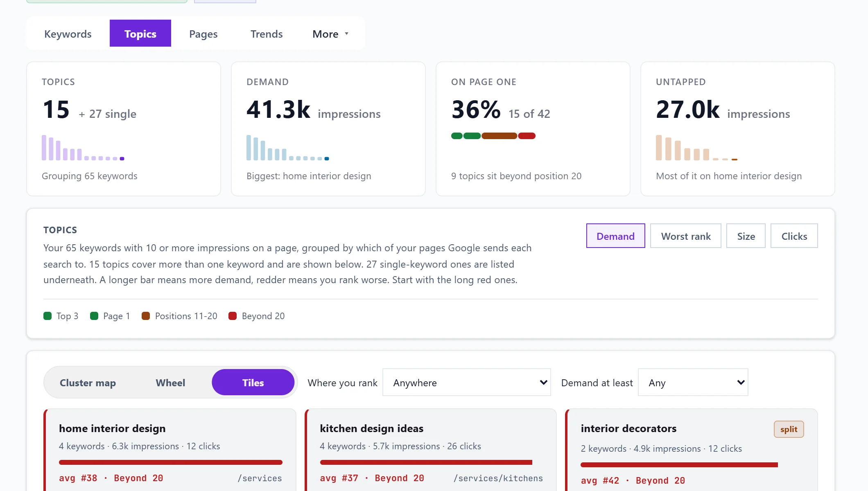
Task: Open the Trends tab
Action: click(x=267, y=34)
